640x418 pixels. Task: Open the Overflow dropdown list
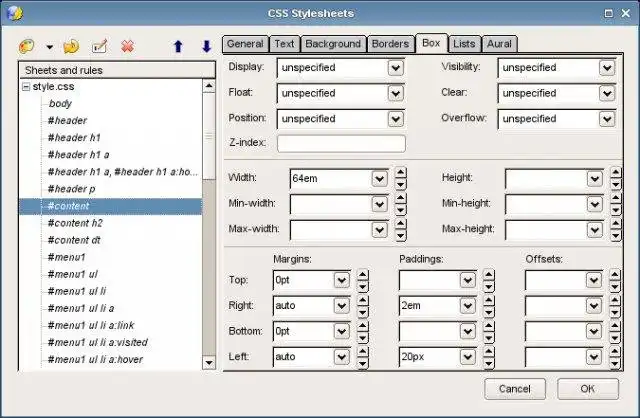click(606, 118)
